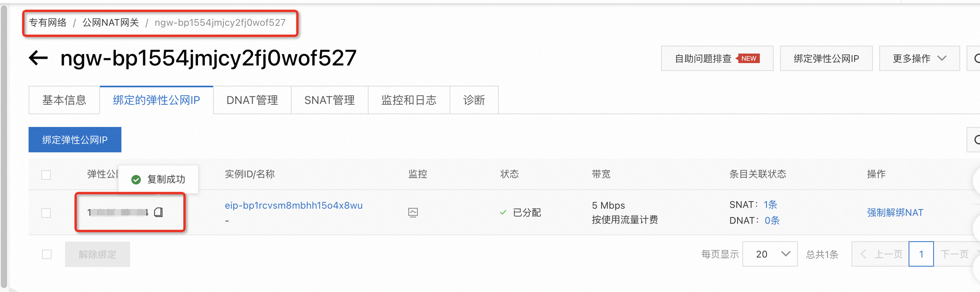Copy the elastic IP address via copy icon
This screenshot has width=980, height=292.
click(x=158, y=212)
